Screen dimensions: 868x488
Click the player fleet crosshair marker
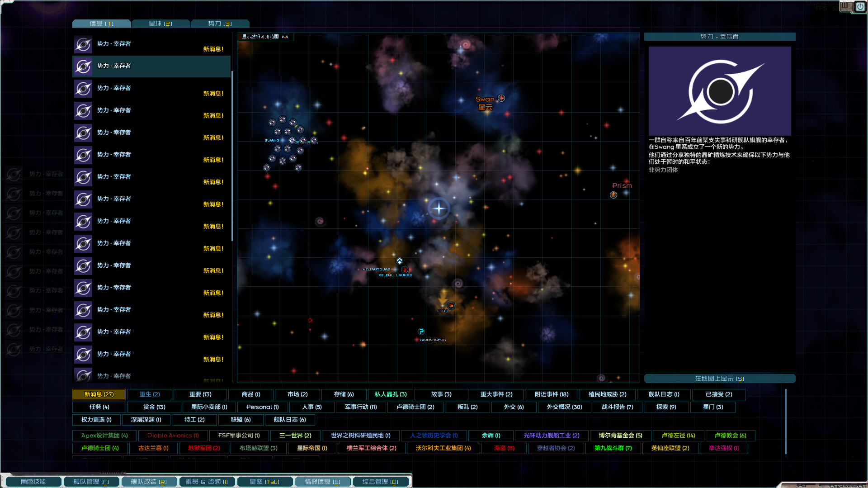coord(439,208)
